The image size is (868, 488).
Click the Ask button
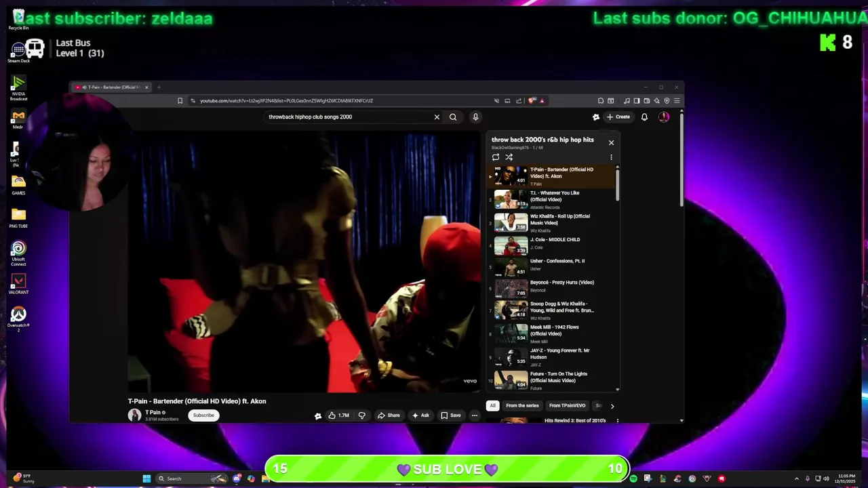pyautogui.click(x=420, y=415)
